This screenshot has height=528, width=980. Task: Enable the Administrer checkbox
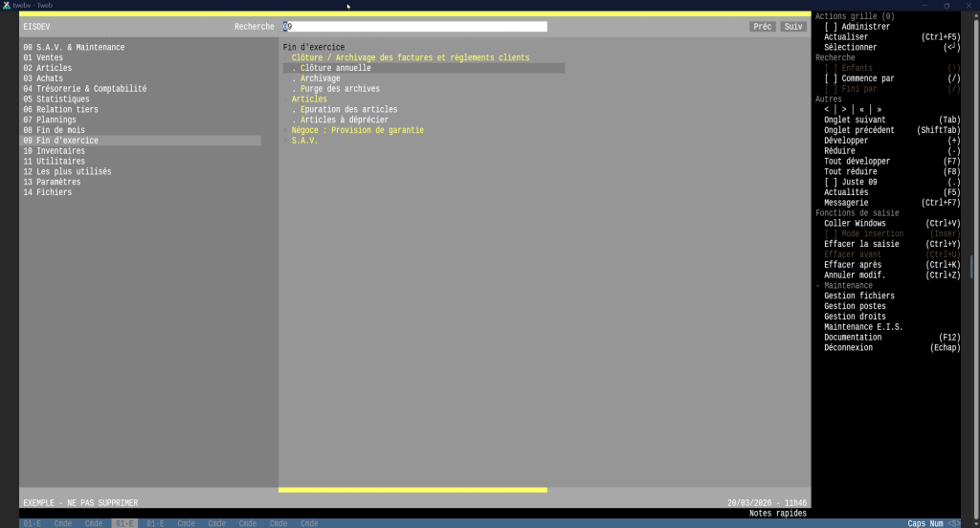pos(831,27)
